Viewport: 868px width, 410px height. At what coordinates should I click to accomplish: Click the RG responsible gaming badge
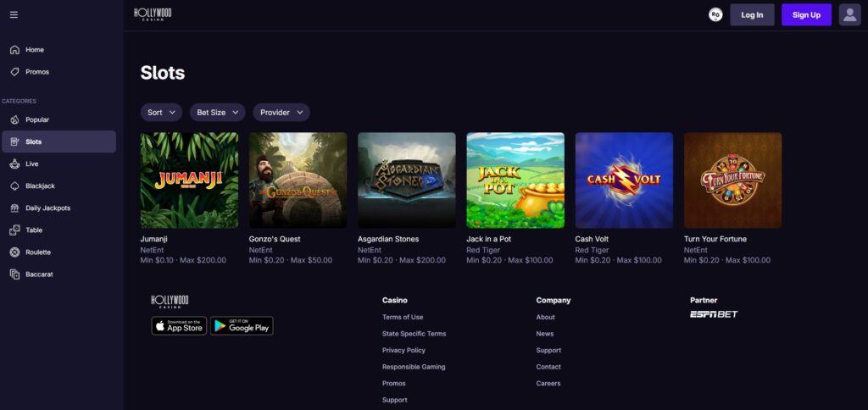715,15
